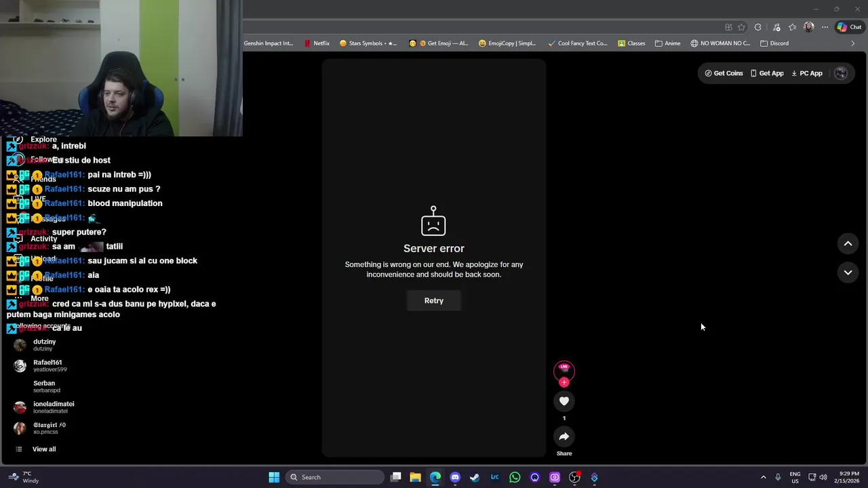Open the Share arrow icon
The height and width of the screenshot is (488, 868).
564,436
